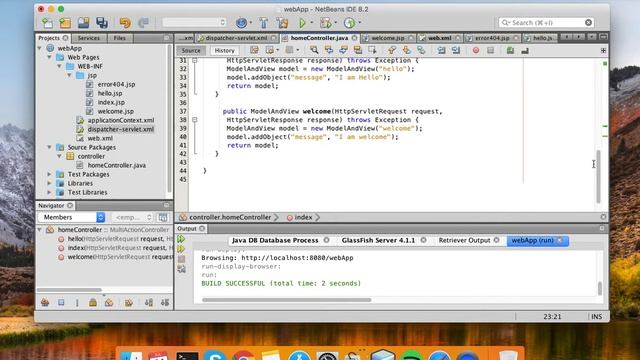Open the welcome.jsp editor tab
This screenshot has height=360, width=640.
[388, 38]
